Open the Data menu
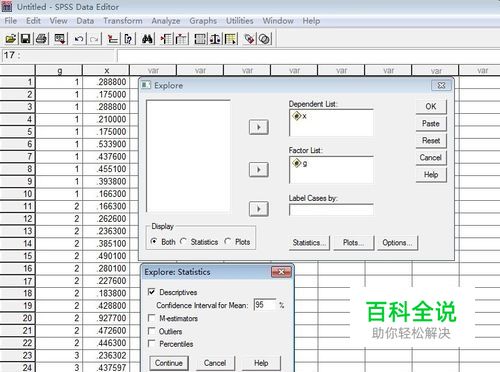The height and width of the screenshot is (372, 500). (85, 21)
